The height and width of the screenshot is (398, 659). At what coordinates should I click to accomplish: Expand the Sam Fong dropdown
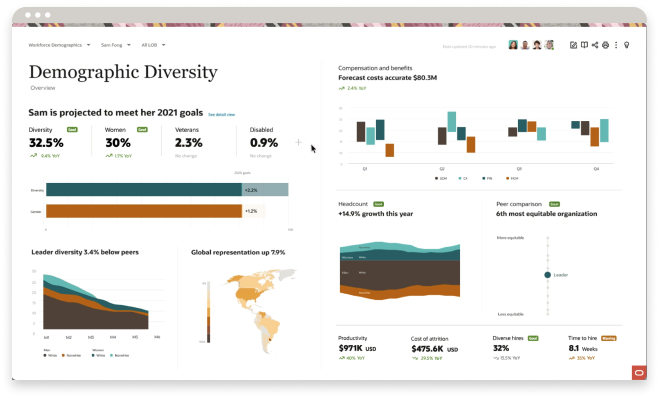tap(116, 45)
